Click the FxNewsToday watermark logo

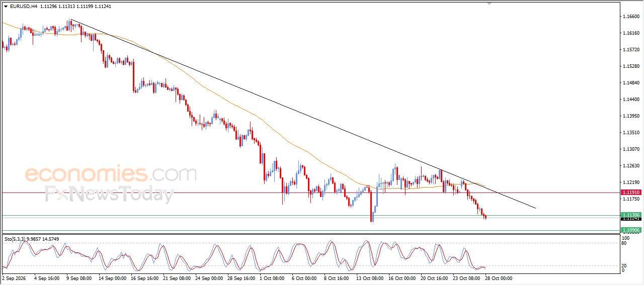109,194
